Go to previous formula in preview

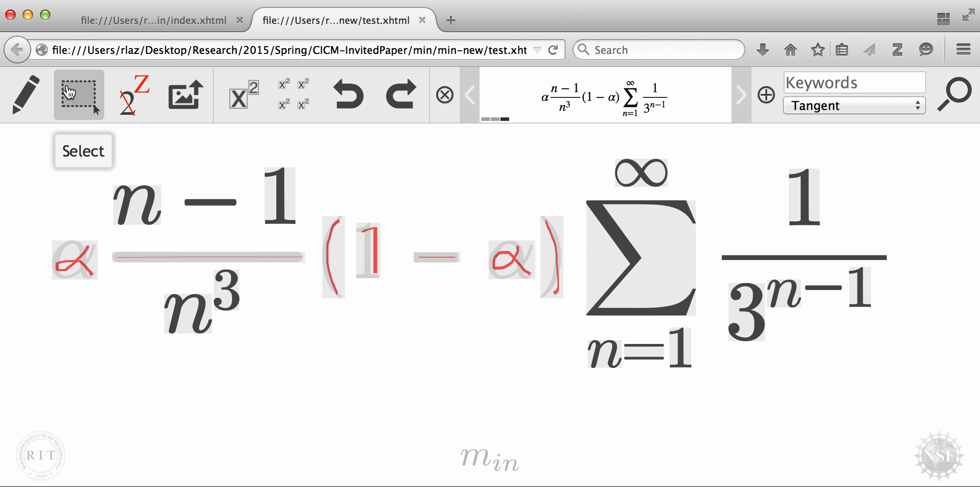[470, 95]
